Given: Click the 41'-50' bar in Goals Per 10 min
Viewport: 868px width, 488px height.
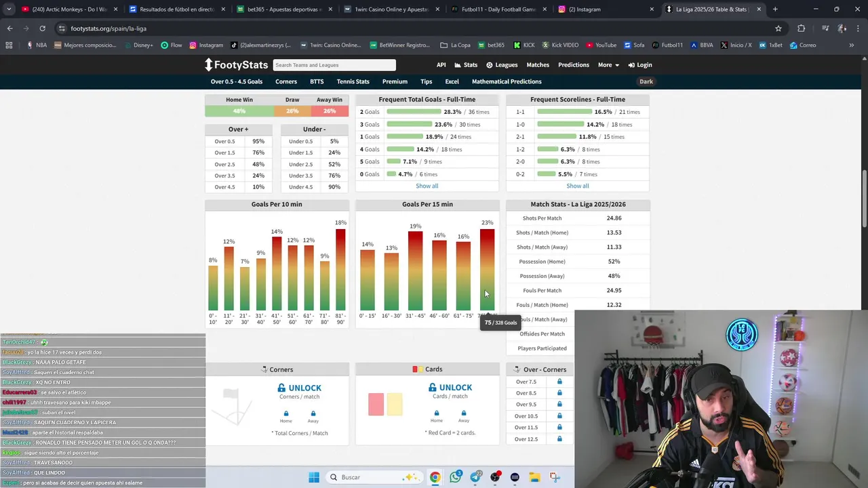Looking at the screenshot, I should click(x=277, y=274).
